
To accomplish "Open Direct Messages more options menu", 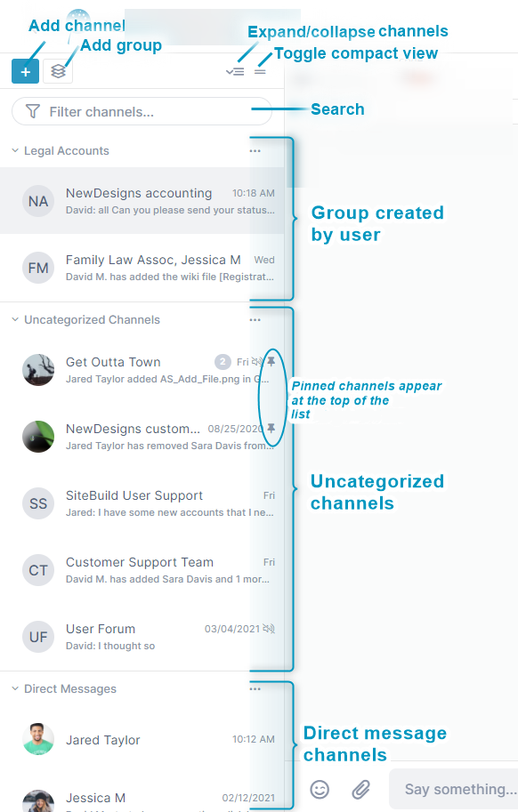I will (255, 689).
